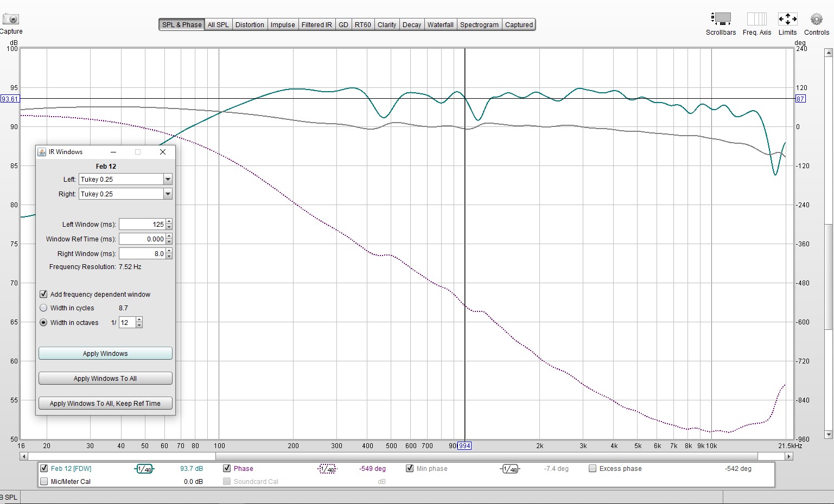Click the Phase trace 1/48 smoothing icon
Viewport: 834px width, 504px height.
click(327, 469)
